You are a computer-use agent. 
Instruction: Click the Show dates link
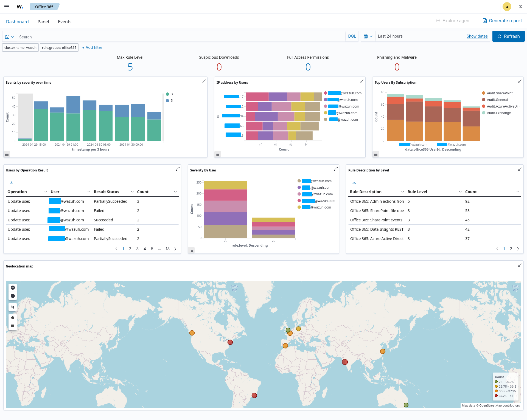click(477, 36)
